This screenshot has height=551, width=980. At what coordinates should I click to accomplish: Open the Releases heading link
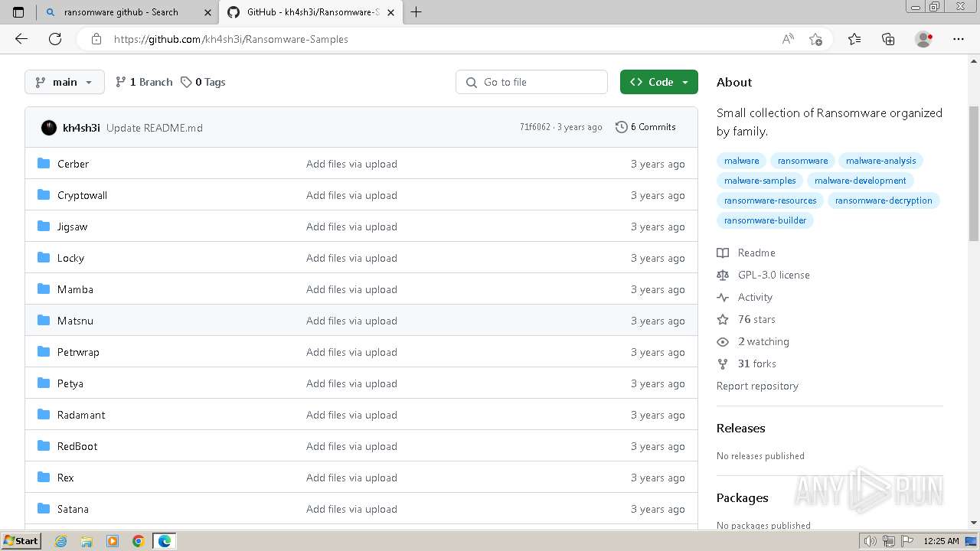coord(740,428)
